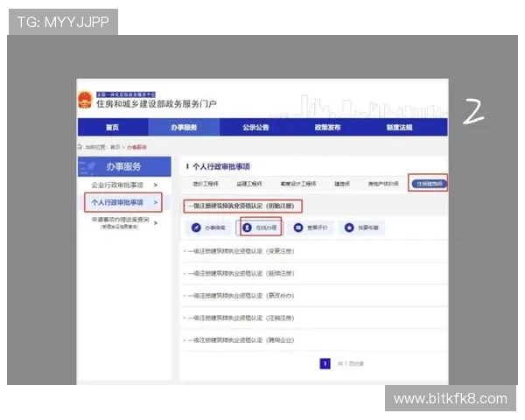Viewport: 525px width, 420px height.
Task: Click the 查看评价 button label
Action: click(317, 227)
